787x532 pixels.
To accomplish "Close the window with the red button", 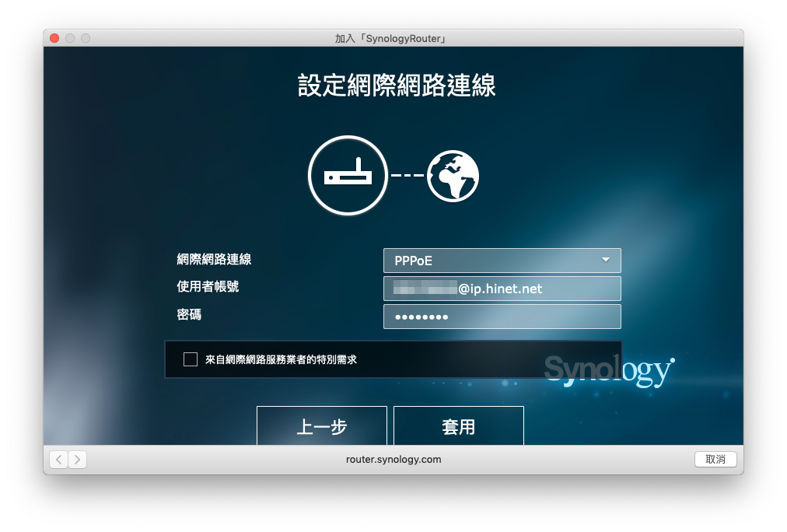I will coord(54,38).
